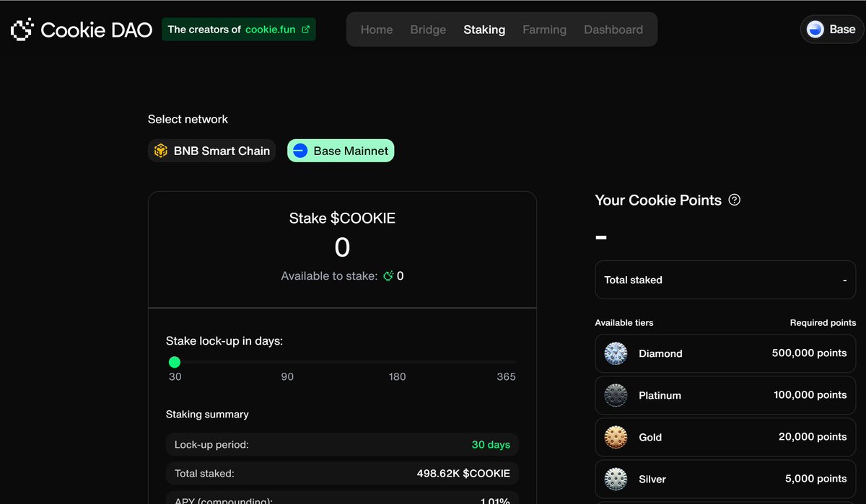This screenshot has height=504, width=866.
Task: Click '5,000 points' requirement text
Action: [815, 479]
